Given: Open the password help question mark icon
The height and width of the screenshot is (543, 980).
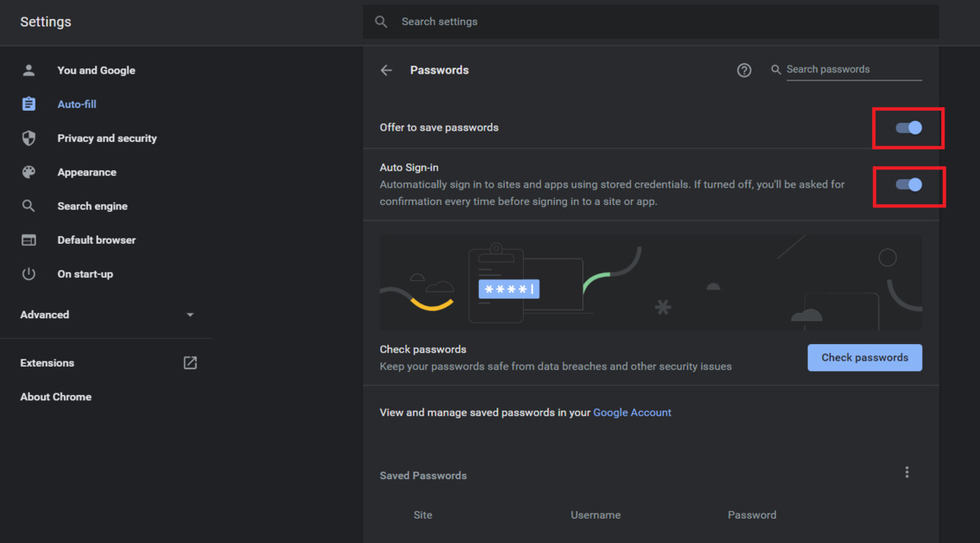Looking at the screenshot, I should [744, 70].
